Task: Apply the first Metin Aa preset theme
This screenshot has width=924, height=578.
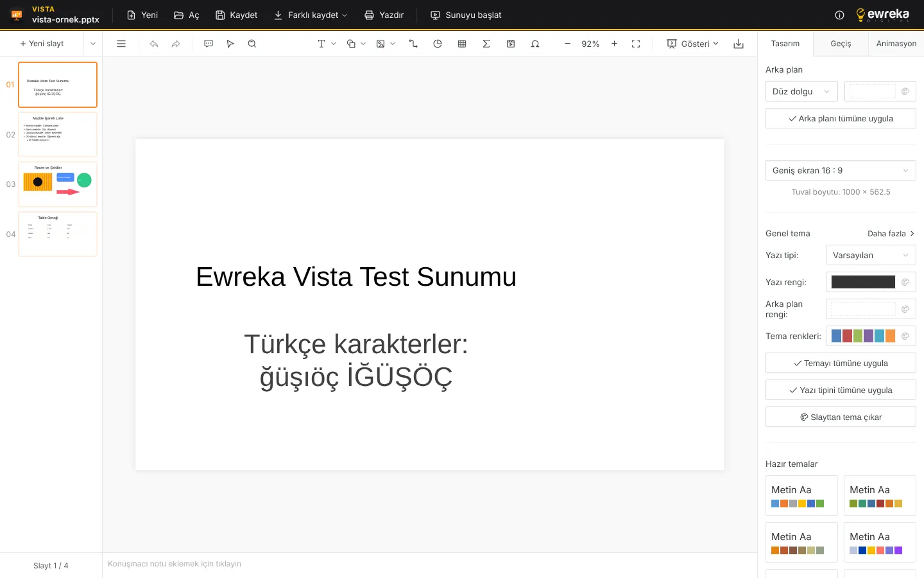Action: [801, 495]
